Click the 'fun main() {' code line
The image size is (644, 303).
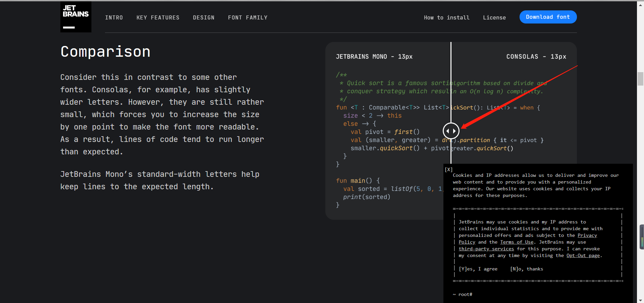click(x=358, y=181)
